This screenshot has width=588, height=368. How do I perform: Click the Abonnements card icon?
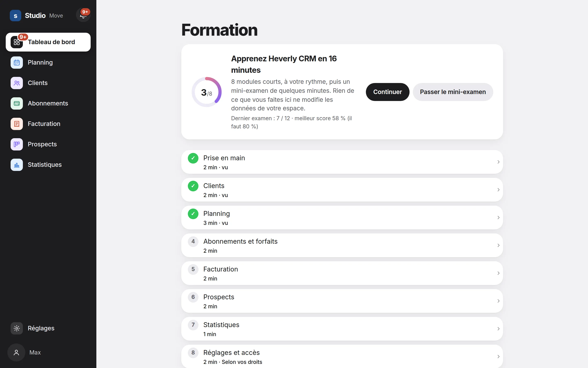pos(17,103)
